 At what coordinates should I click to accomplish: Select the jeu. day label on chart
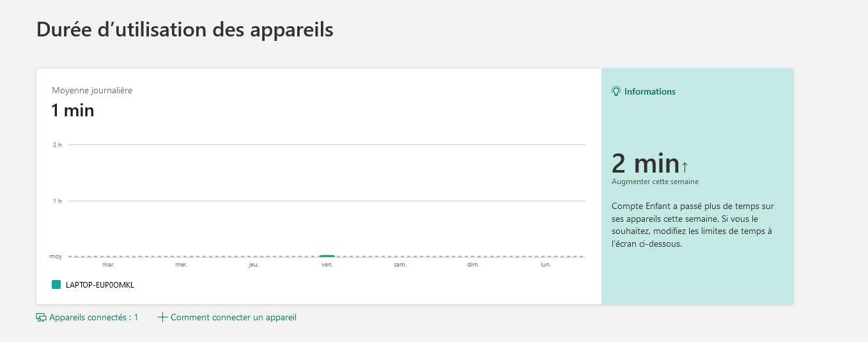point(254,265)
